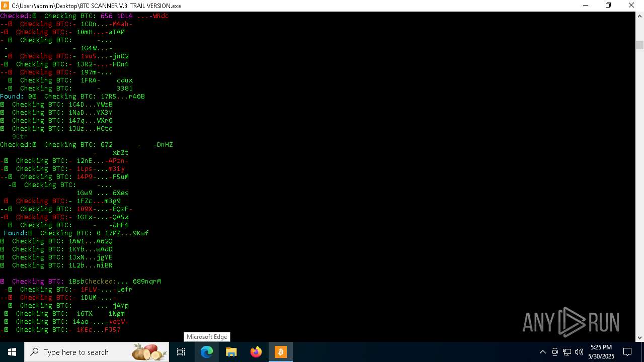Click the Microsoft Edge tooltip label
The height and width of the screenshot is (362, 644).
[x=207, y=337]
